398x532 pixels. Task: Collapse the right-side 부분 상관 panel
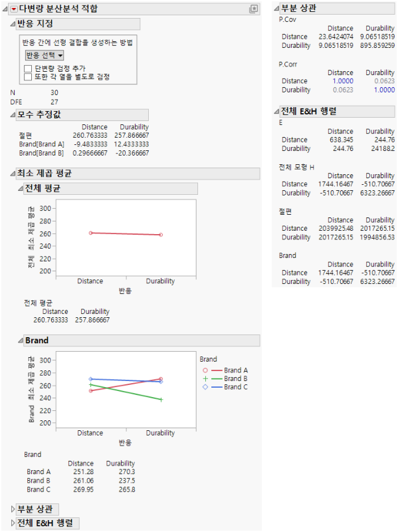tap(276, 9)
